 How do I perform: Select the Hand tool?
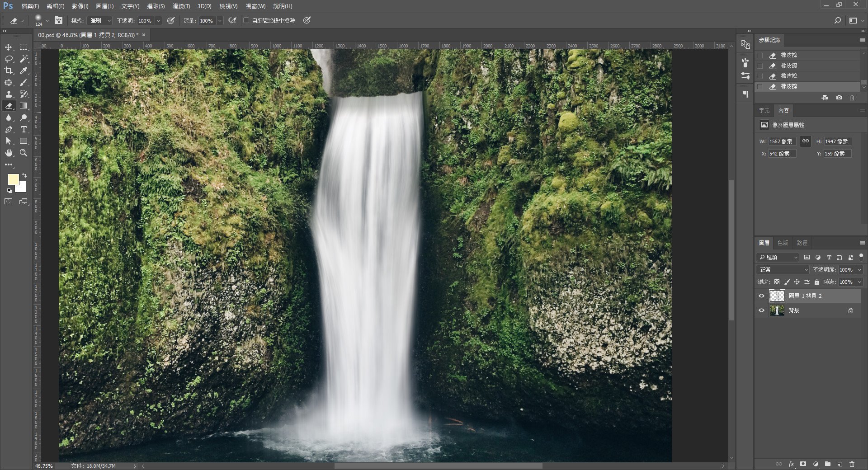point(9,153)
